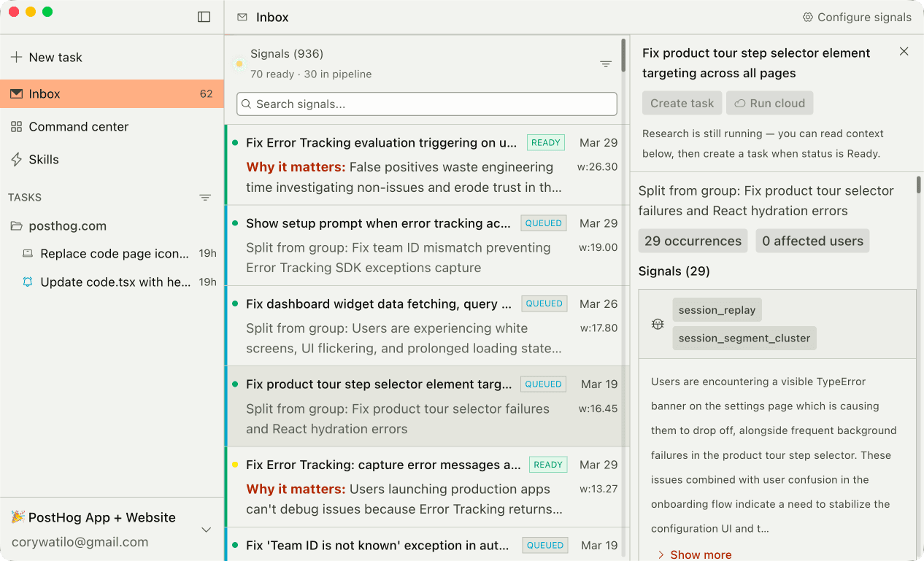Click the 70 ready · 30 in pipeline text
Screen dimensions: 924x561
coord(311,74)
